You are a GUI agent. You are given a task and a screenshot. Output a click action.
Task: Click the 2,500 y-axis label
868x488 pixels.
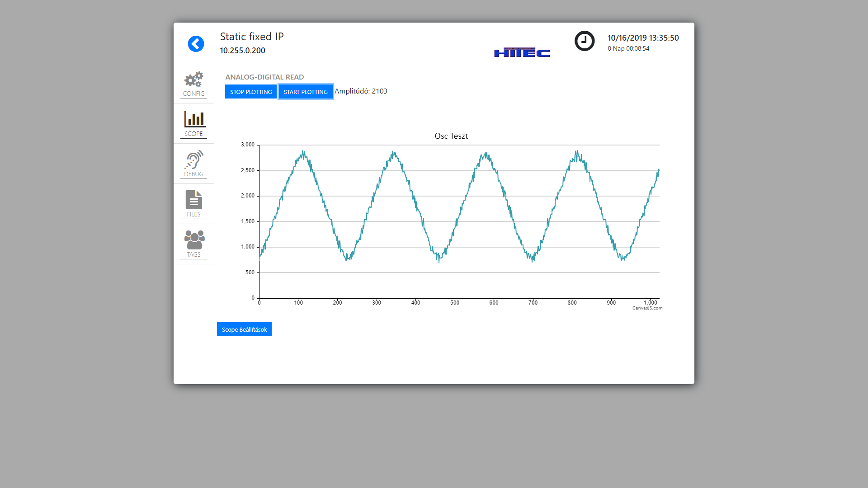pos(248,170)
